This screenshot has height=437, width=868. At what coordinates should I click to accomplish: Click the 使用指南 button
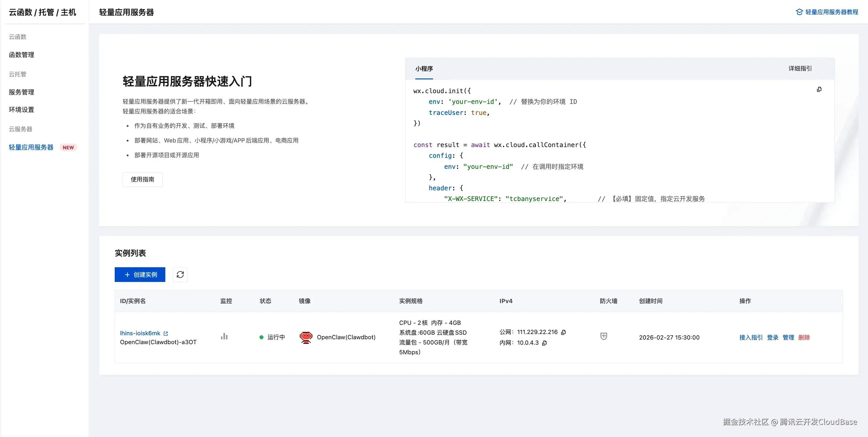[x=142, y=180]
